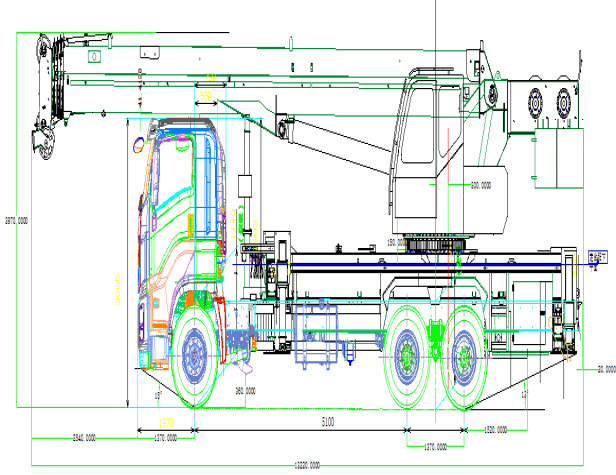Screen dimensions: 616x475
Task: Select the yellow 3055 cab height label
Action: (117, 290)
